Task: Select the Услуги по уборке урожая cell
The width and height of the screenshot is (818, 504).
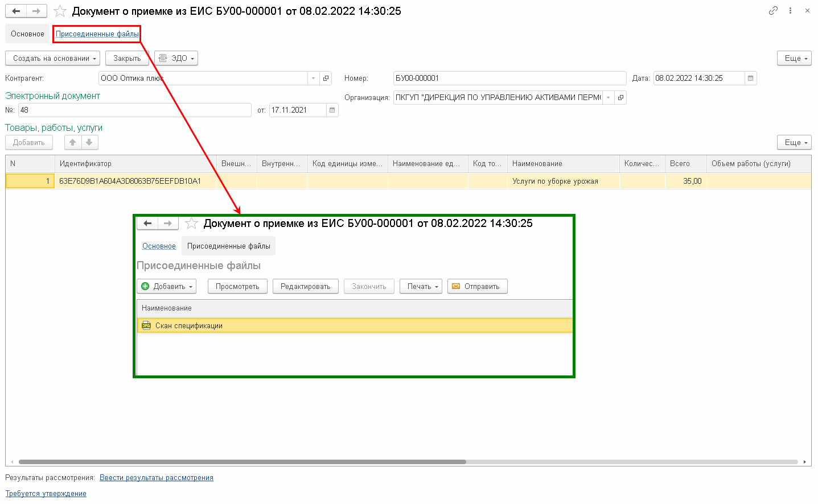Action: pos(564,181)
